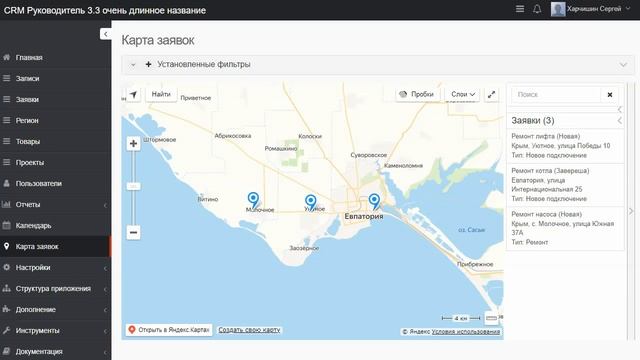The image size is (640, 360).
Task: Open request Ремонт котла (Заверена)
Action: (565, 185)
